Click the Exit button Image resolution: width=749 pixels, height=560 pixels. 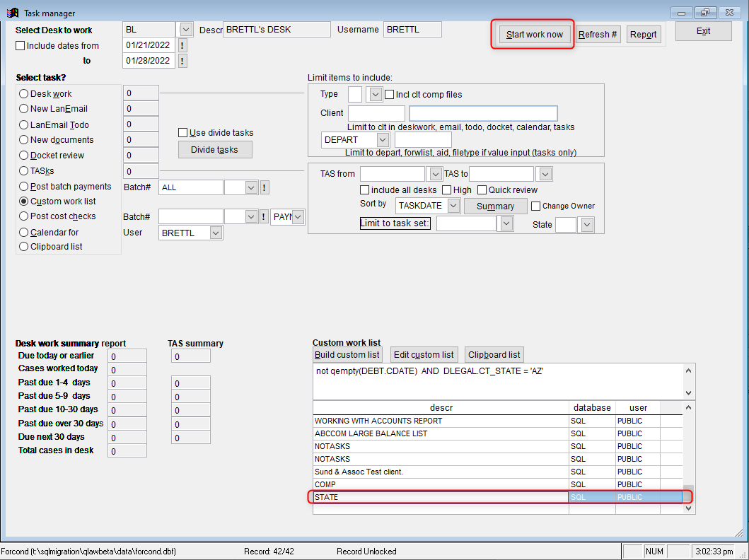pyautogui.click(x=703, y=31)
